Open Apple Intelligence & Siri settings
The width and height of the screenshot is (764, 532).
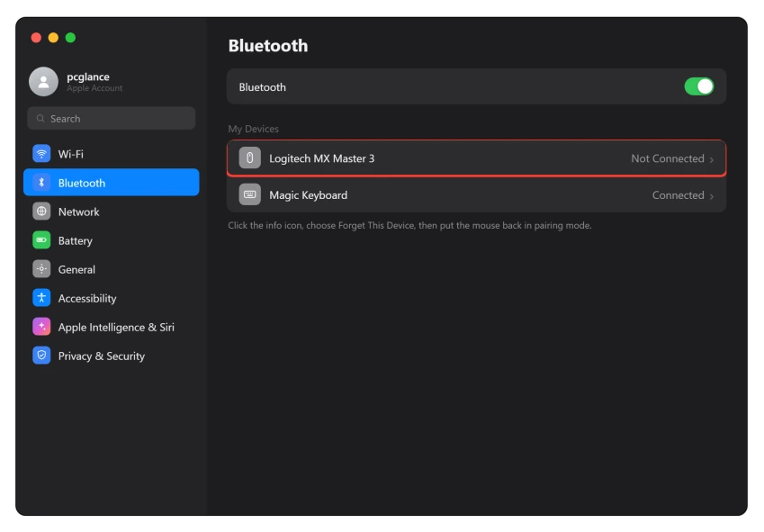click(111, 327)
